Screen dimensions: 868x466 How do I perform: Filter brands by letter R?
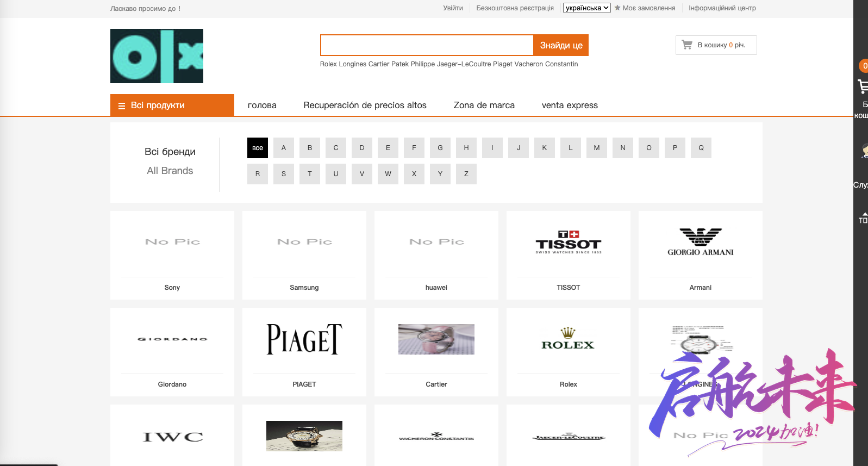[x=258, y=174]
